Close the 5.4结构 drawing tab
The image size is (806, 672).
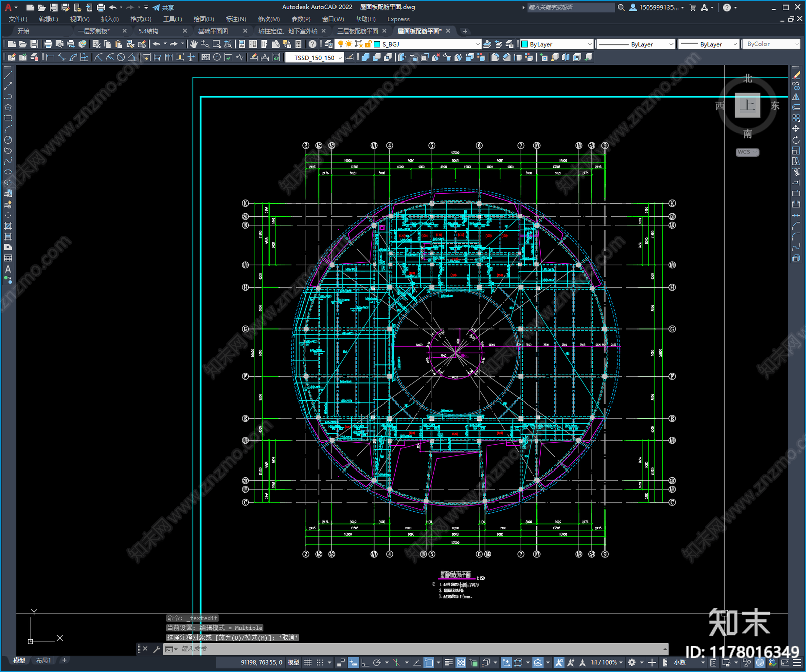click(185, 31)
